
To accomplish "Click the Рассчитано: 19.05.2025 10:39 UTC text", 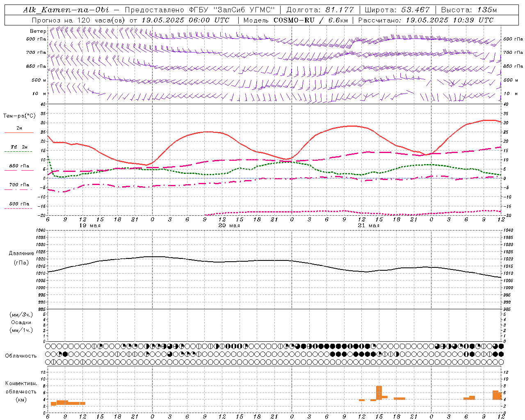I will coord(426,20).
